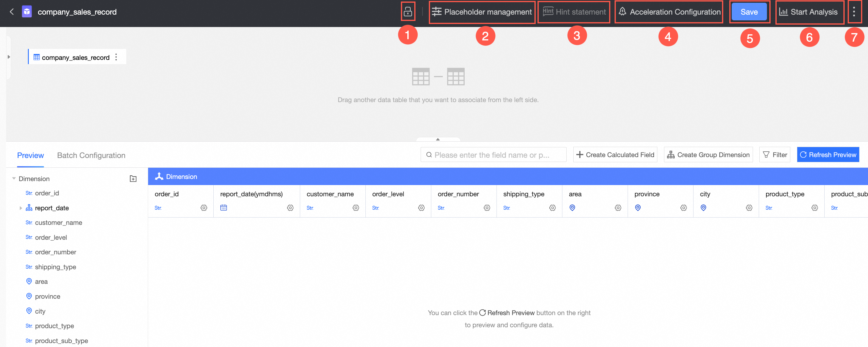Open Placeholder management
The height and width of the screenshot is (347, 868).
click(482, 12)
